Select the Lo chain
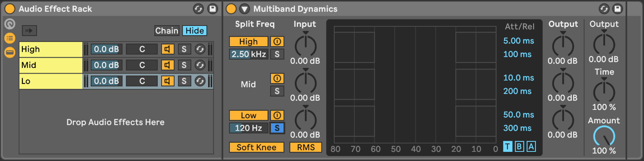This screenshot has height=161, width=644. click(x=51, y=81)
